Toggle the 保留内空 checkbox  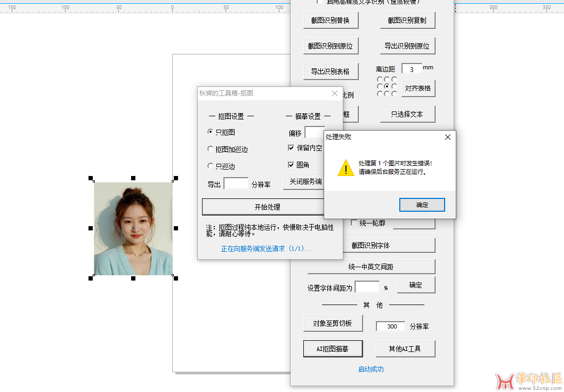291,148
